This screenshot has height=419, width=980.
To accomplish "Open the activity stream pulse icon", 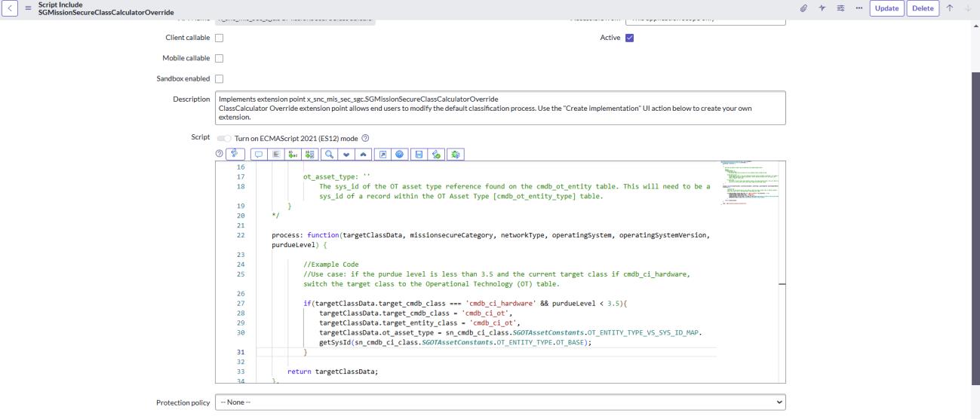I will click(x=824, y=8).
